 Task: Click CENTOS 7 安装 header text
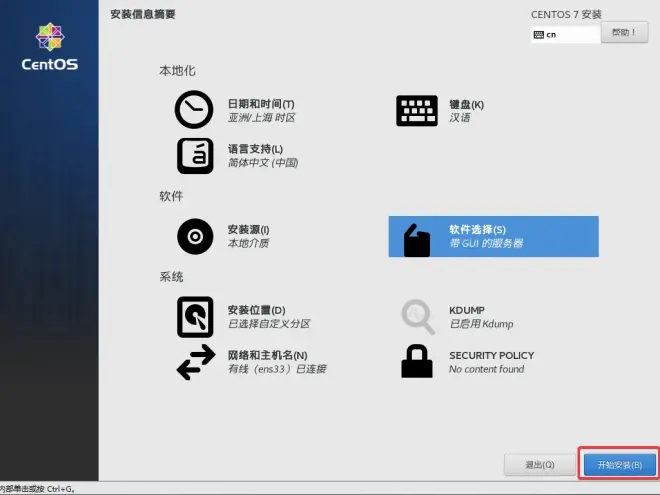566,15
